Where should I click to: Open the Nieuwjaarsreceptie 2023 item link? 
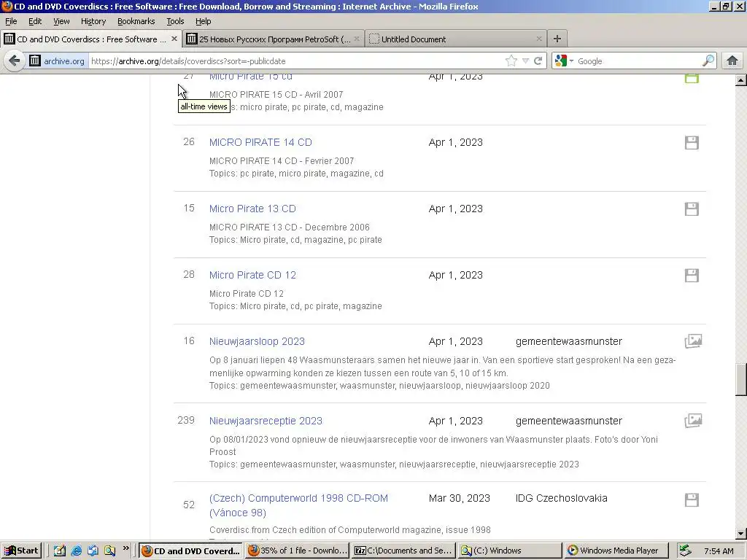click(266, 421)
